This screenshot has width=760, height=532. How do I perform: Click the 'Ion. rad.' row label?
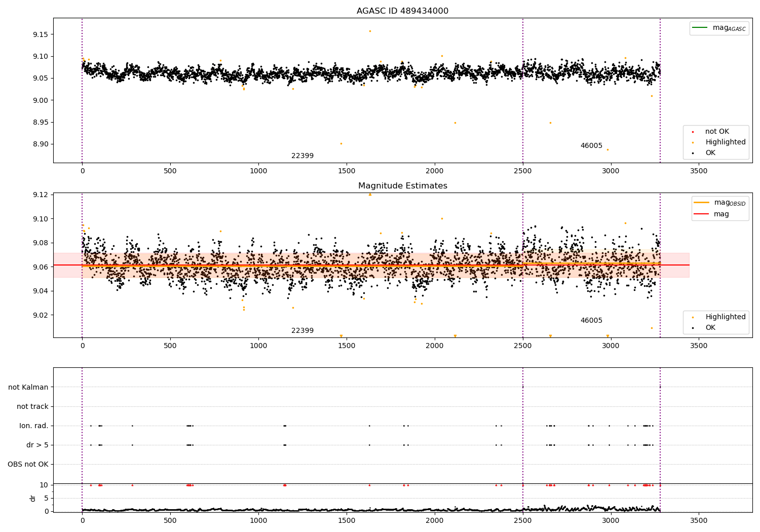pyautogui.click(x=34, y=426)
